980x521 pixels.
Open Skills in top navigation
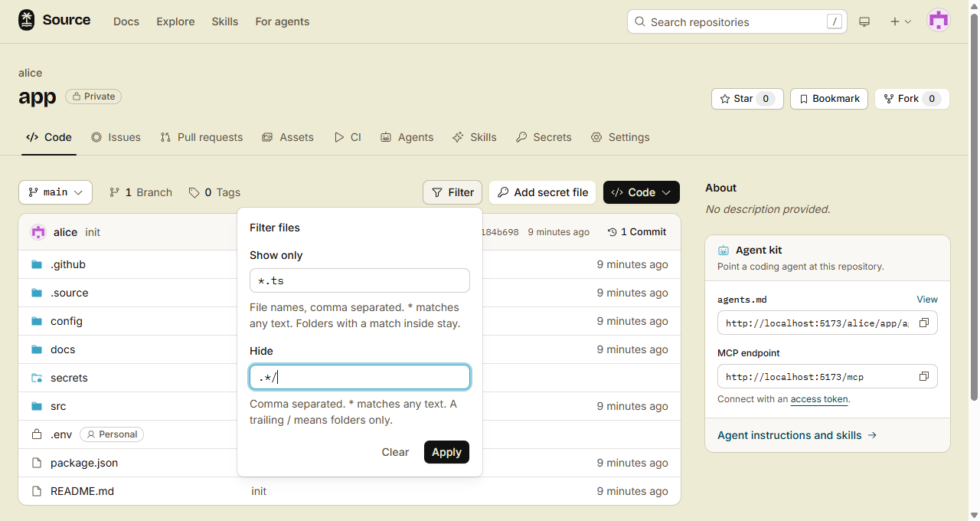tap(225, 21)
